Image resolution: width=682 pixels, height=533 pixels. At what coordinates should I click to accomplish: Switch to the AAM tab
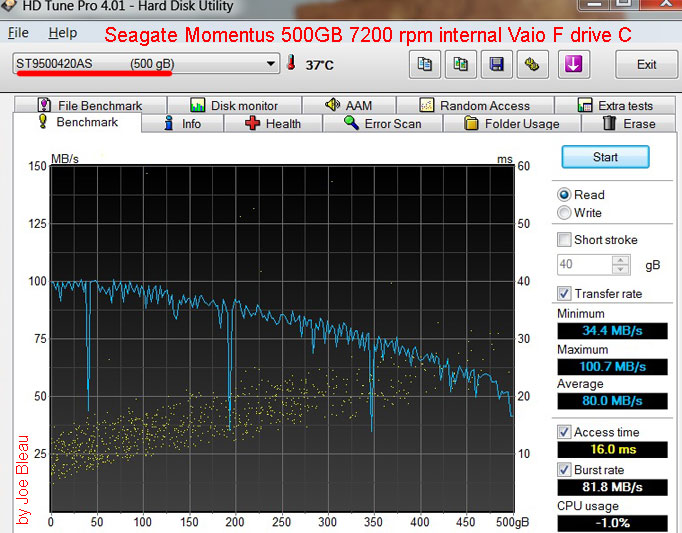pyautogui.click(x=349, y=105)
